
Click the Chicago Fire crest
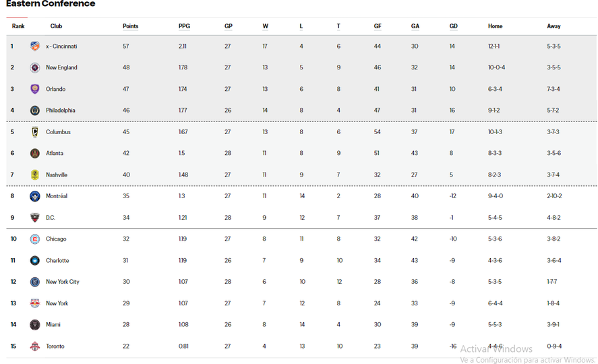(35, 239)
